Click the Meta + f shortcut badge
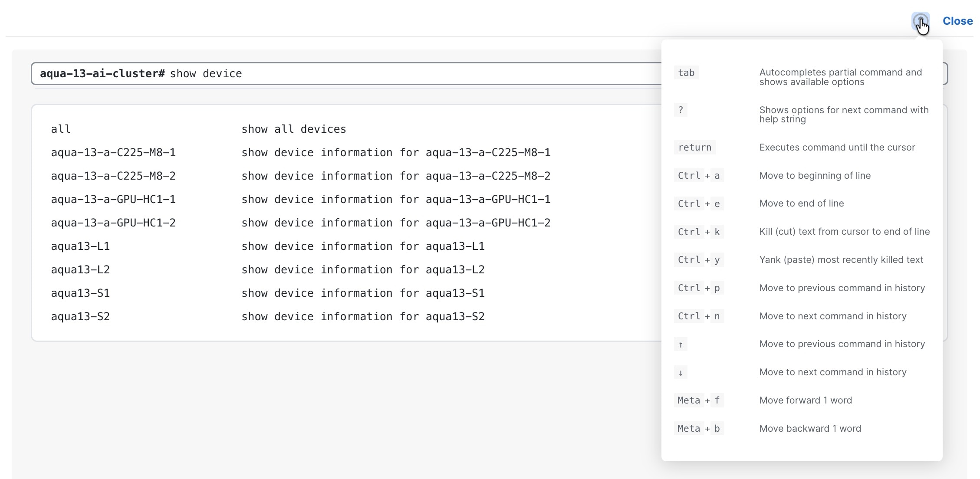The width and height of the screenshot is (980, 479). point(698,400)
